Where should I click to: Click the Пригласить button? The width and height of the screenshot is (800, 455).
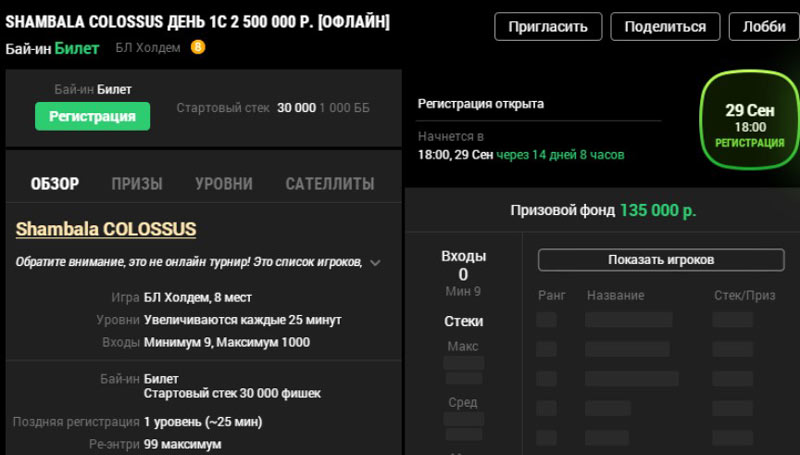pyautogui.click(x=548, y=27)
